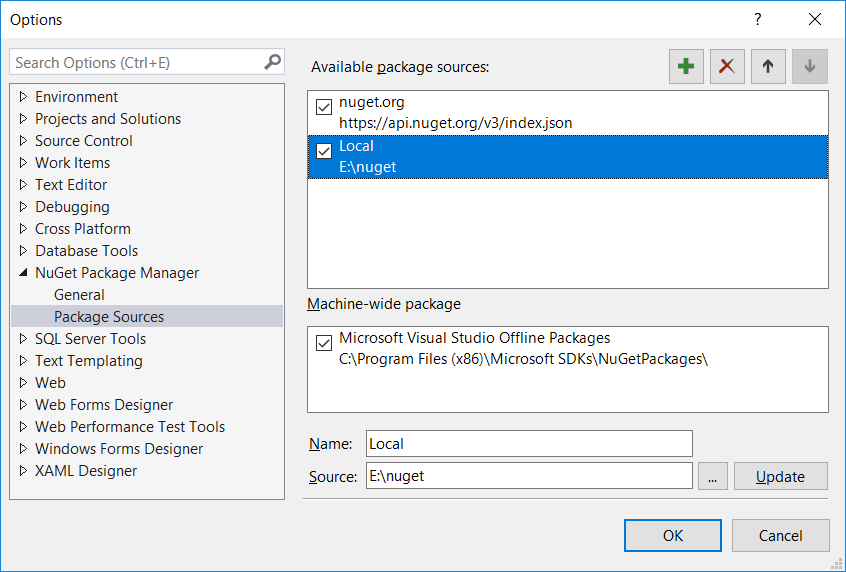Collapse the NuGet Package Manager node

click(23, 273)
